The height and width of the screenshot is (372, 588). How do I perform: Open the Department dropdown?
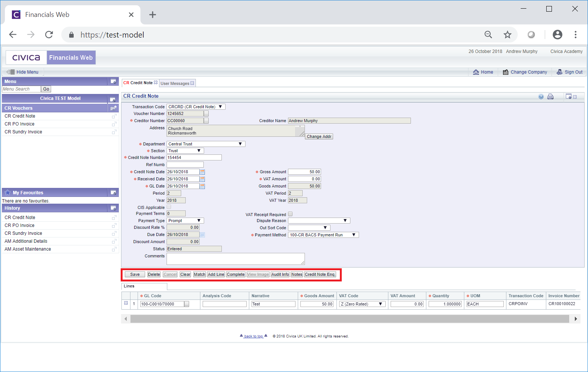click(206, 144)
